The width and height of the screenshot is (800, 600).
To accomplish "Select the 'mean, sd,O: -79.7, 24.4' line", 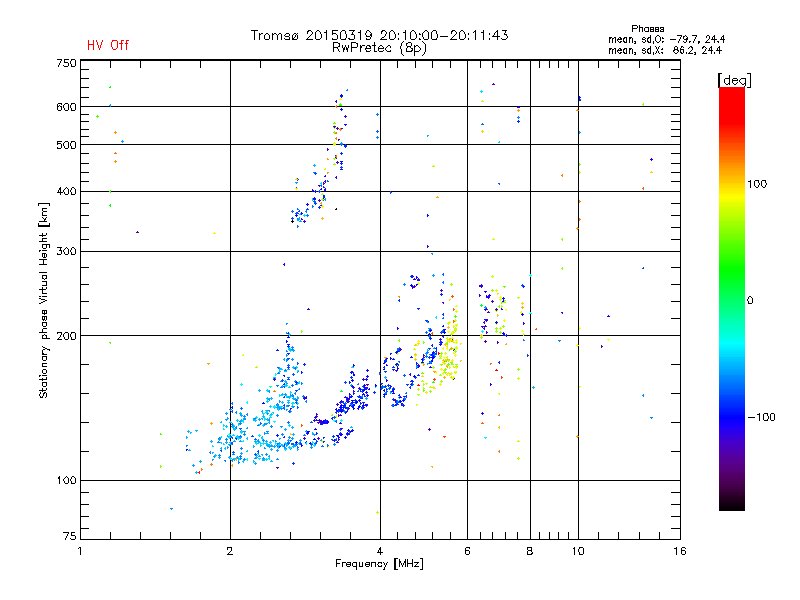I will click(x=666, y=39).
